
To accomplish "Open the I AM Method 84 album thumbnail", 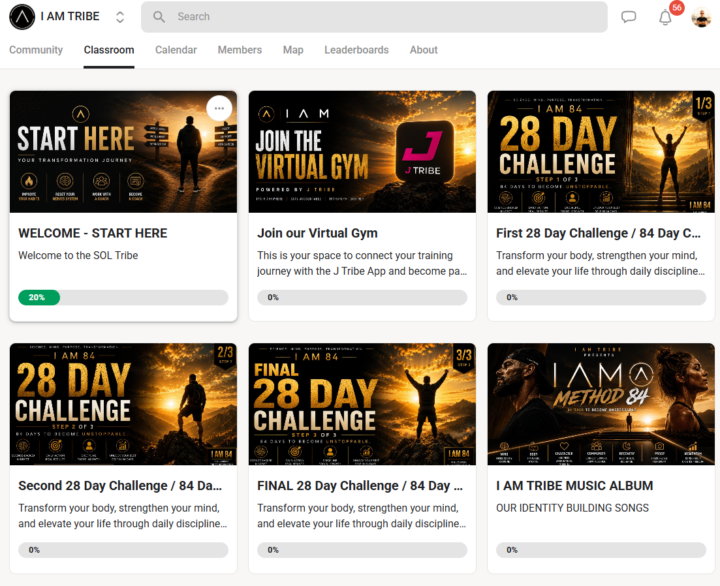I will pos(601,404).
